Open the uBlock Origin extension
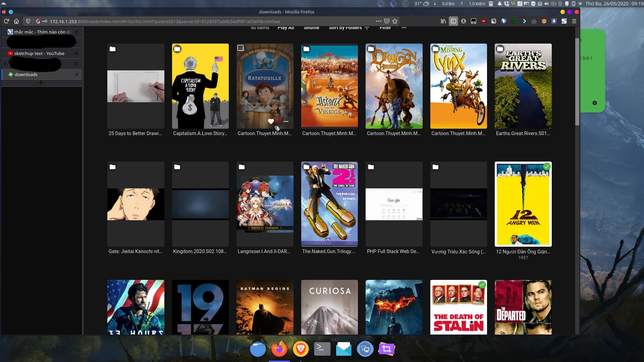 click(484, 21)
